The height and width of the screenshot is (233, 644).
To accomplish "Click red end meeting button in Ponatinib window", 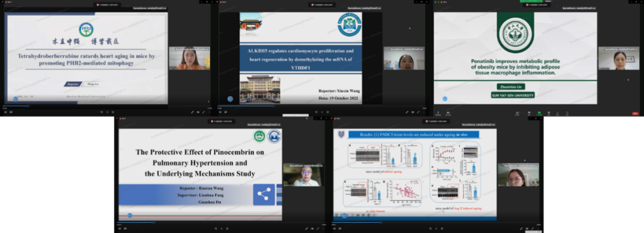I will tap(636, 114).
